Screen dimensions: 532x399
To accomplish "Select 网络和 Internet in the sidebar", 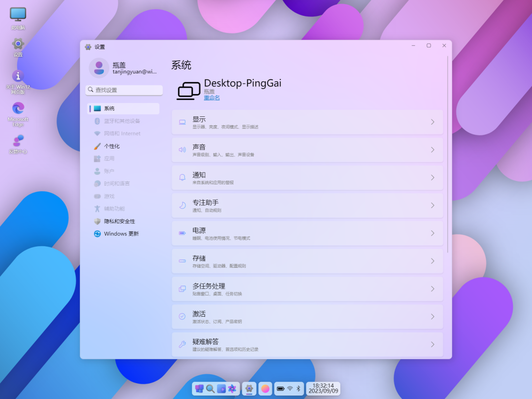I will click(124, 134).
